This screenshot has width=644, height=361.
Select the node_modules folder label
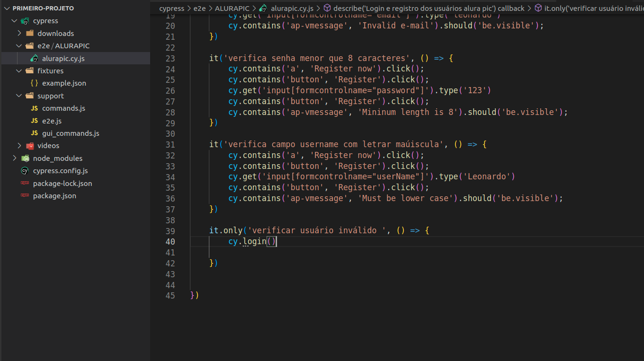pos(58,158)
